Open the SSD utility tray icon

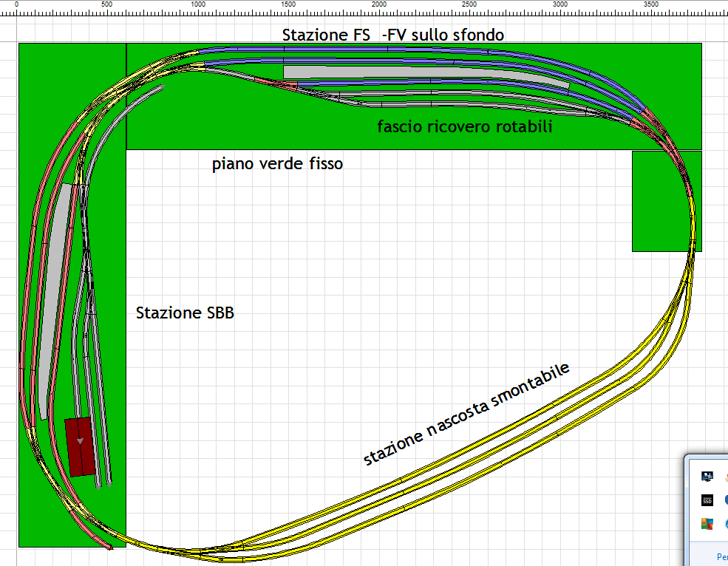click(707, 500)
